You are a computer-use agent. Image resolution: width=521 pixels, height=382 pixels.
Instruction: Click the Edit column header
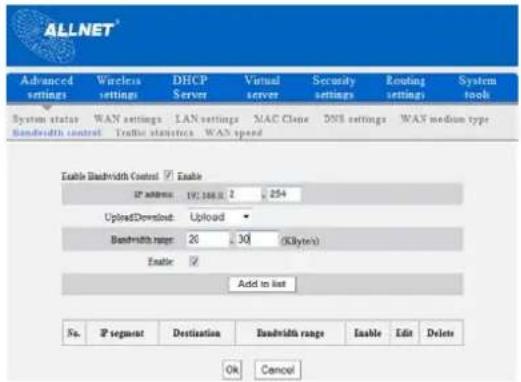[x=404, y=333]
